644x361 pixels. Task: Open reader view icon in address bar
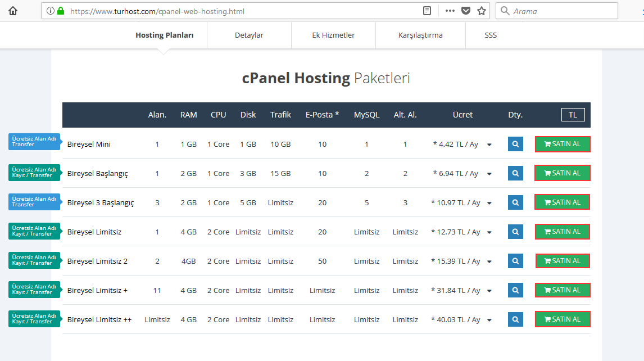click(427, 11)
